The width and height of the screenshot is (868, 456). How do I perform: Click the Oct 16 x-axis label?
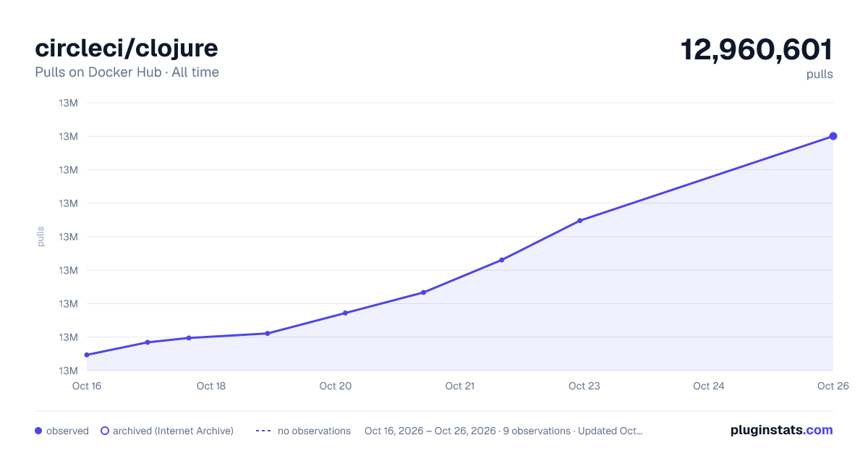tap(87, 386)
